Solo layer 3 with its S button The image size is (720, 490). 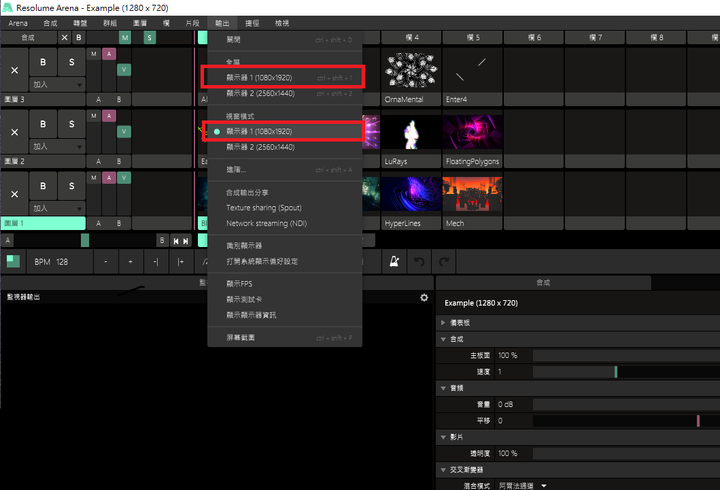click(x=72, y=62)
